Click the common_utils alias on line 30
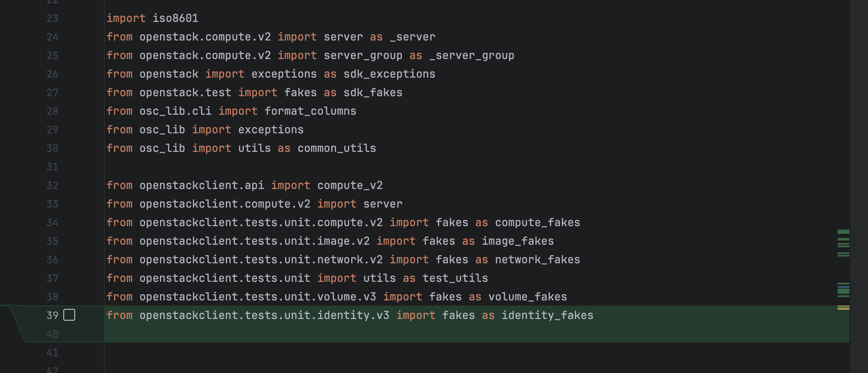Image resolution: width=868 pixels, height=373 pixels. (x=336, y=148)
